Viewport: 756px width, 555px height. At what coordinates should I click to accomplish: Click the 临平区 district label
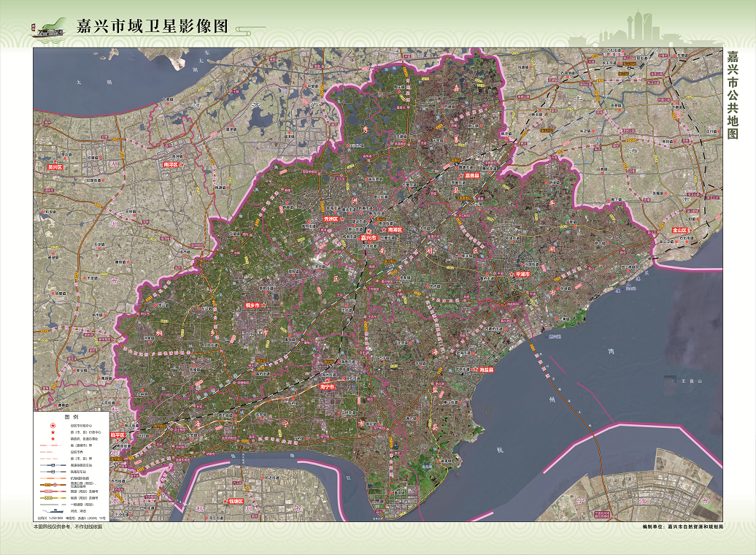[117, 435]
